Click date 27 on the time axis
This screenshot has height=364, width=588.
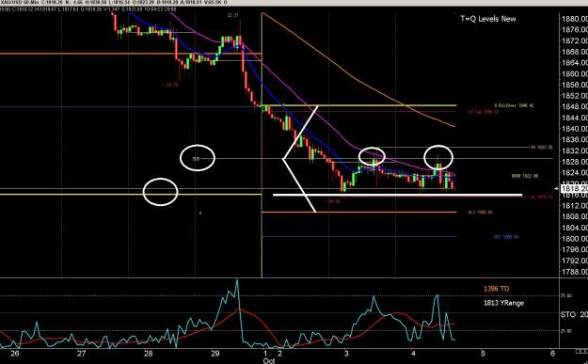pyautogui.click(x=81, y=353)
